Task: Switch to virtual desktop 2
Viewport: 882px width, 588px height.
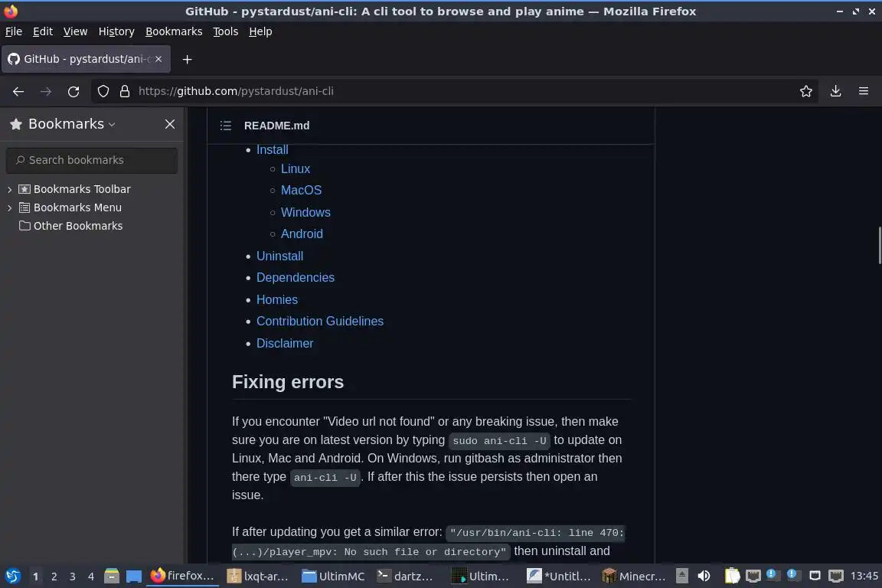Action: coord(54,577)
